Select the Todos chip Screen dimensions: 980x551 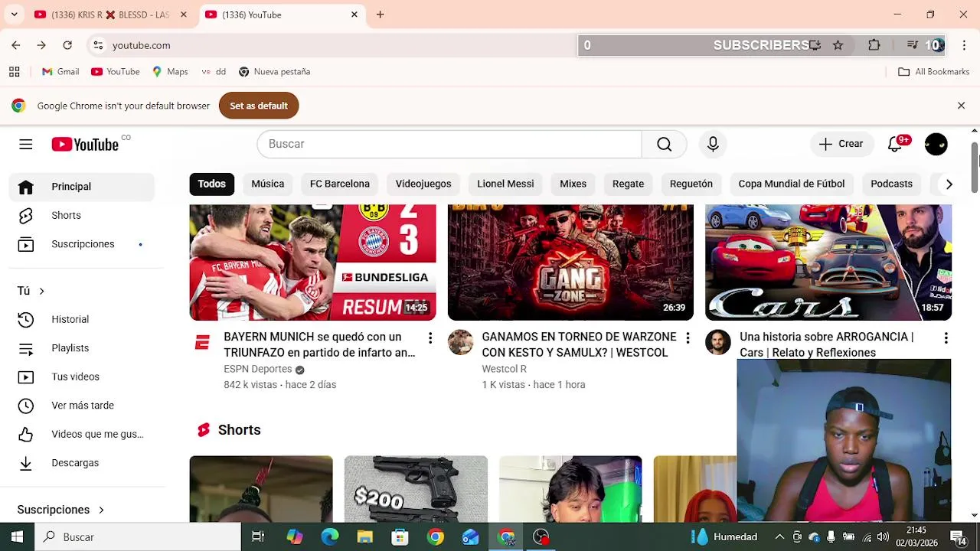click(212, 184)
